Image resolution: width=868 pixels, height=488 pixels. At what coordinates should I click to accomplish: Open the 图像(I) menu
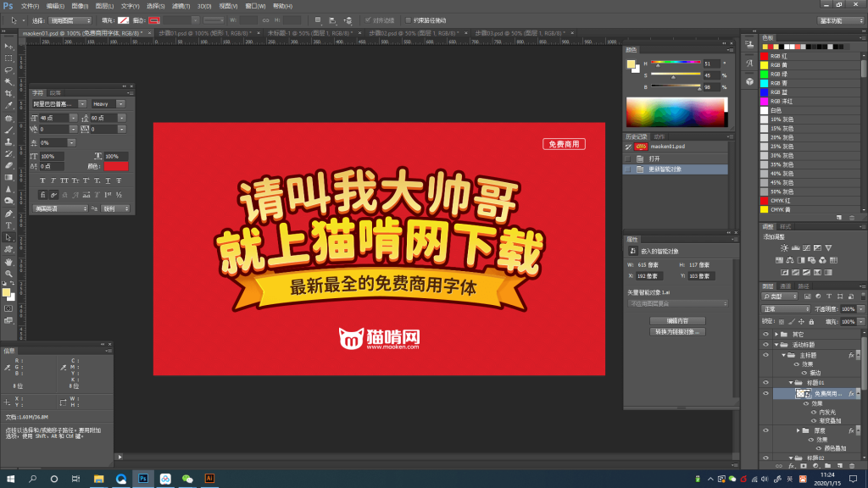(80, 6)
